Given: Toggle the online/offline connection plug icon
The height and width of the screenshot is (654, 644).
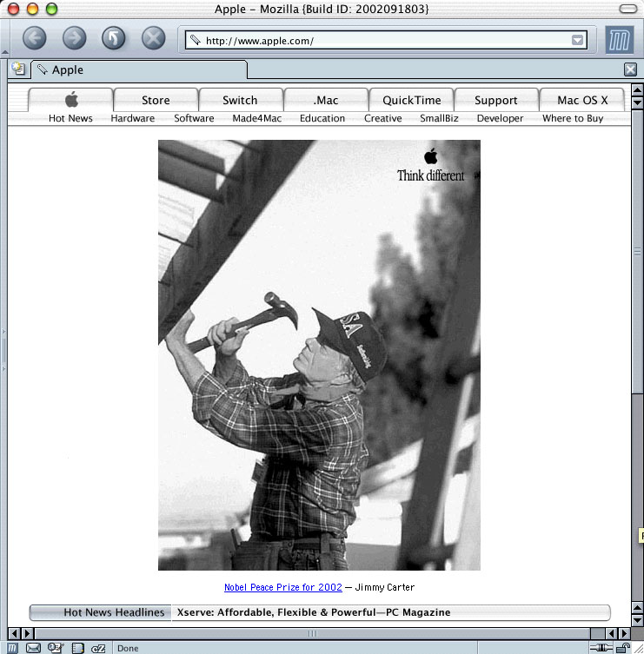Looking at the screenshot, I should [x=601, y=648].
